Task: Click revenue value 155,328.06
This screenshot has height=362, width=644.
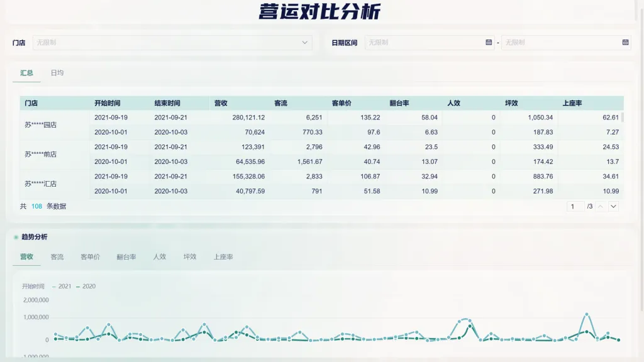Action: click(248, 177)
